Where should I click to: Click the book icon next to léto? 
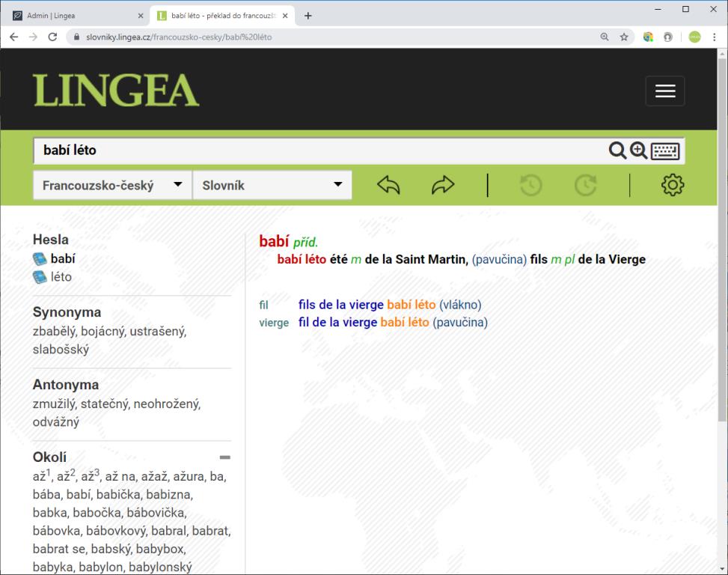click(40, 277)
